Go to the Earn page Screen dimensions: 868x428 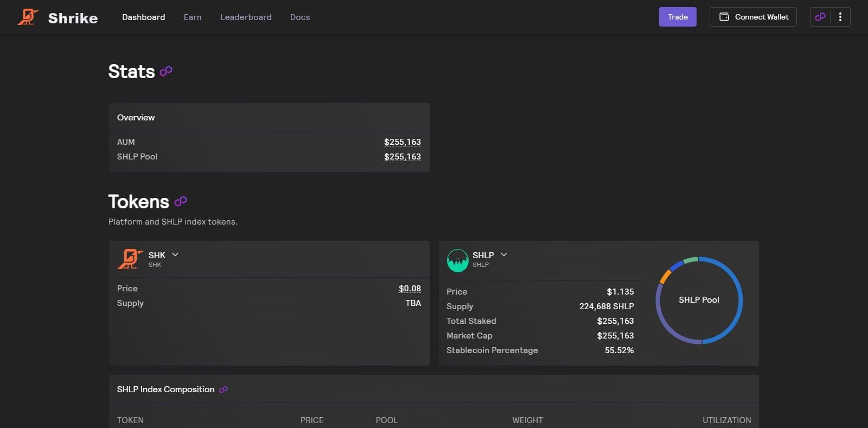193,17
